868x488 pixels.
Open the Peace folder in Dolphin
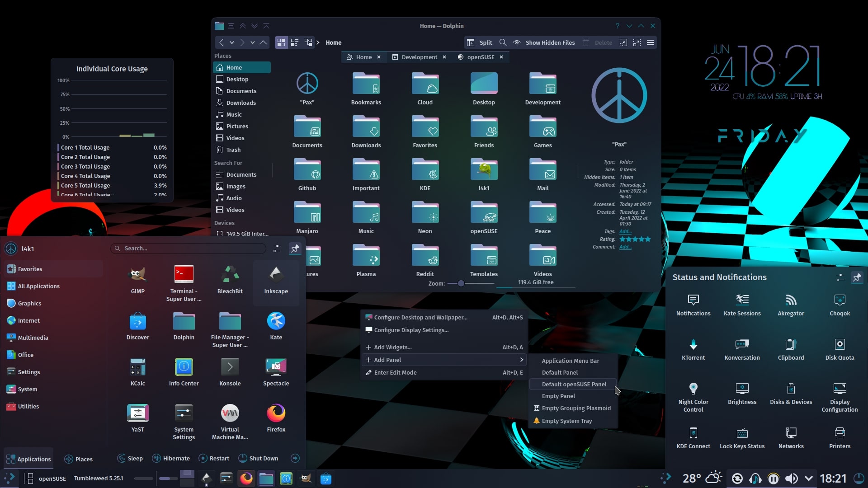[x=542, y=218]
